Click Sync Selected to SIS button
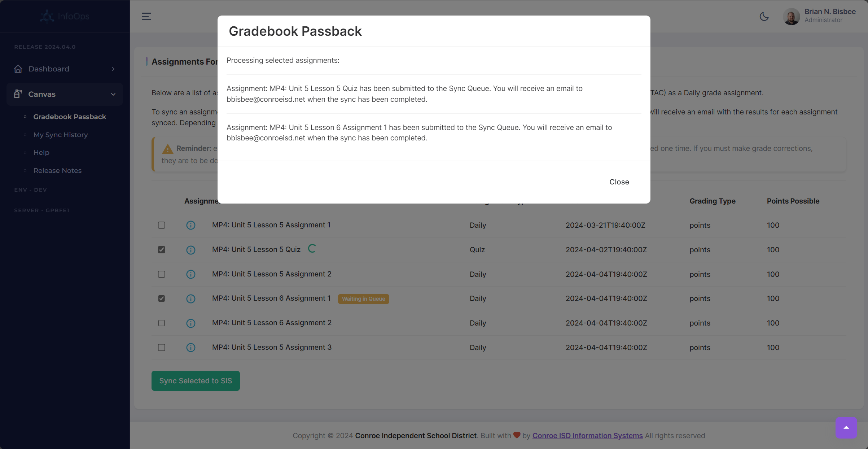Image resolution: width=868 pixels, height=449 pixels. [x=196, y=381]
